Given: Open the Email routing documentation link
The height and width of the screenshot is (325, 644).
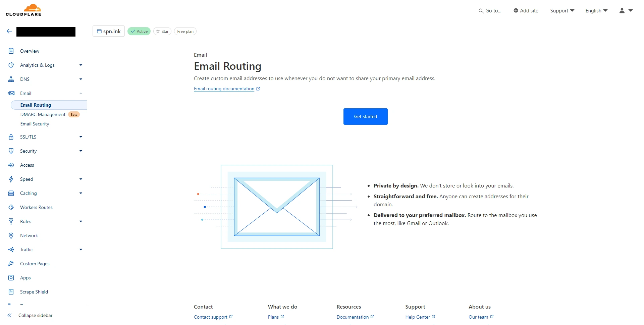Looking at the screenshot, I should coord(224,89).
